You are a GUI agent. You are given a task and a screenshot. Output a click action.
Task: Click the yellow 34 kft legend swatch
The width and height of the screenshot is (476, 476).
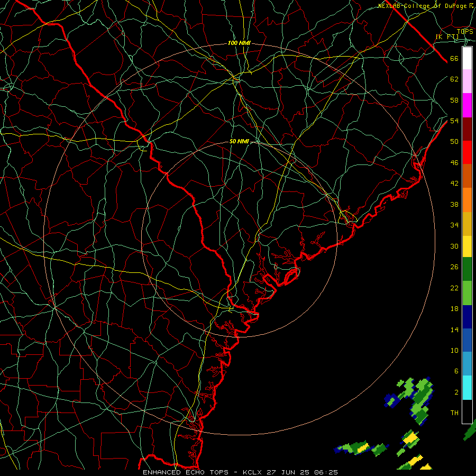pos(467,246)
